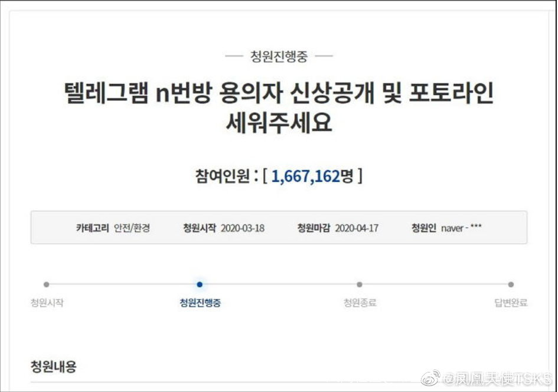Image resolution: width=558 pixels, height=392 pixels.
Task: Click the 청원진행중 label under the blue dot
Action: (x=200, y=303)
